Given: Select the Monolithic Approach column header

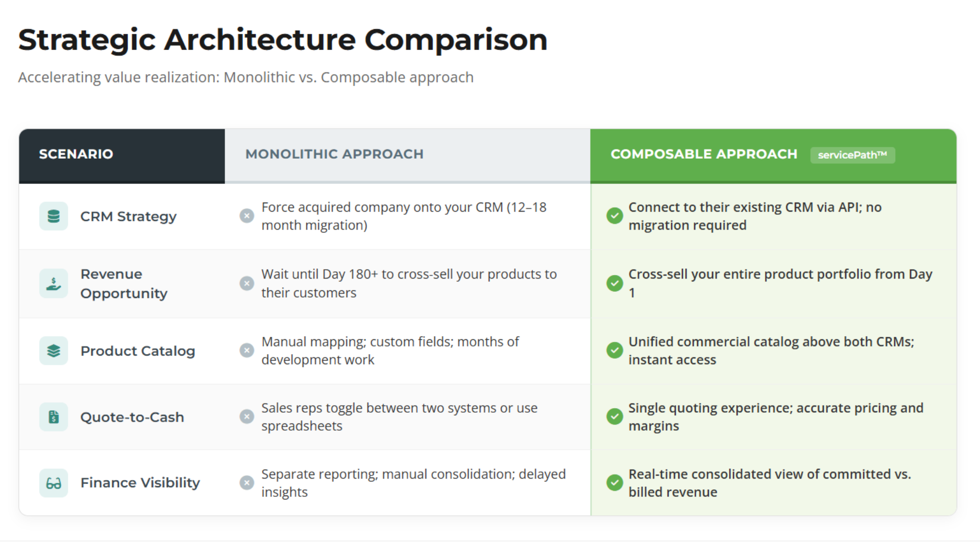Looking at the screenshot, I should point(334,154).
